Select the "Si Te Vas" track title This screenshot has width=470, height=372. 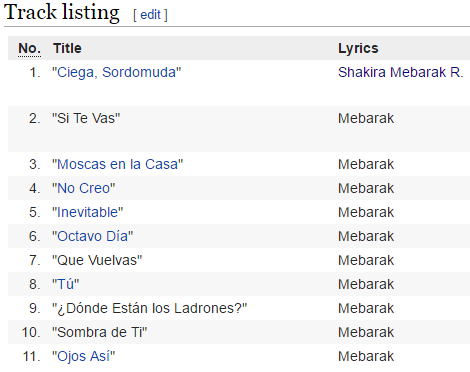[x=86, y=118]
